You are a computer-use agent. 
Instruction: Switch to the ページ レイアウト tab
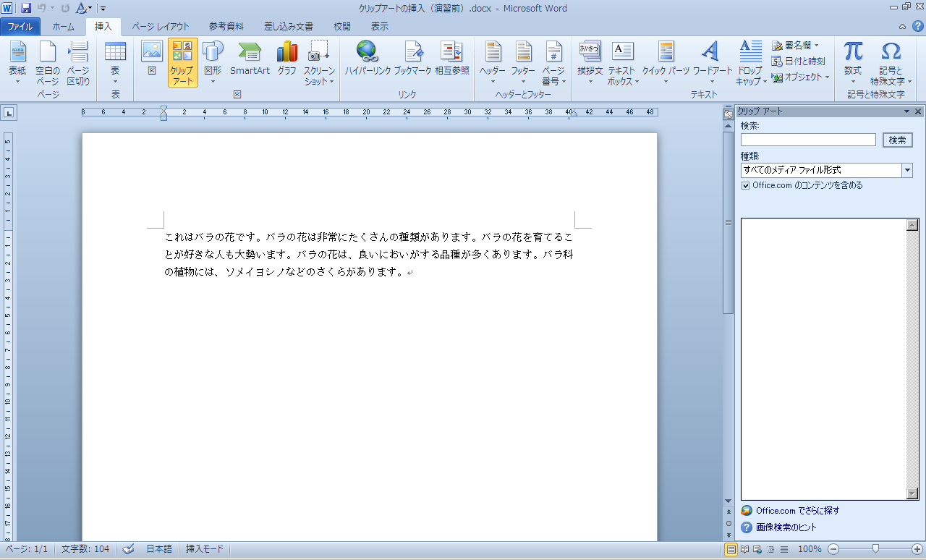[161, 27]
